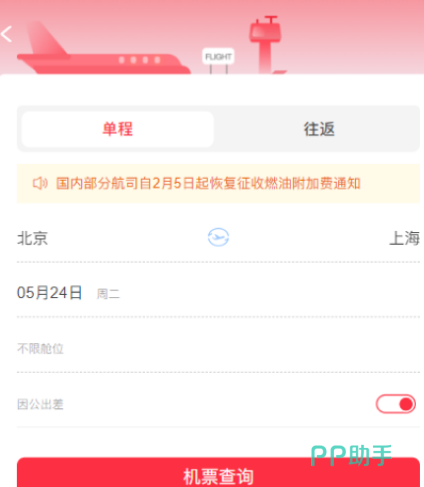Choose departure city 北京
This screenshot has height=487, width=424.
click(32, 238)
